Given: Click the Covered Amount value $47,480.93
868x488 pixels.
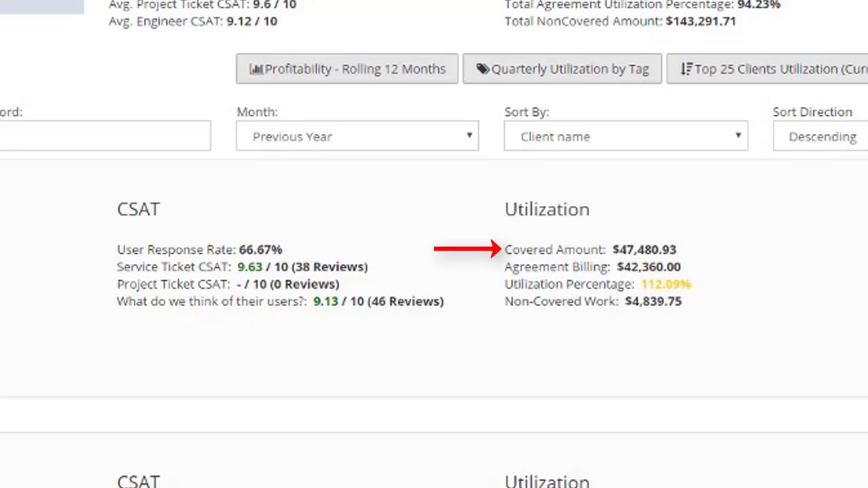Looking at the screenshot, I should point(644,249).
